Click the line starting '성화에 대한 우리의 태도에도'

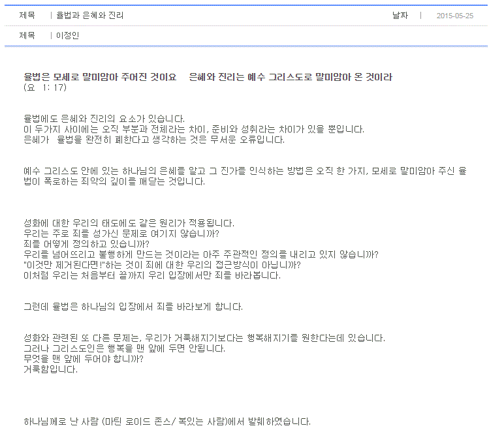click(x=129, y=223)
